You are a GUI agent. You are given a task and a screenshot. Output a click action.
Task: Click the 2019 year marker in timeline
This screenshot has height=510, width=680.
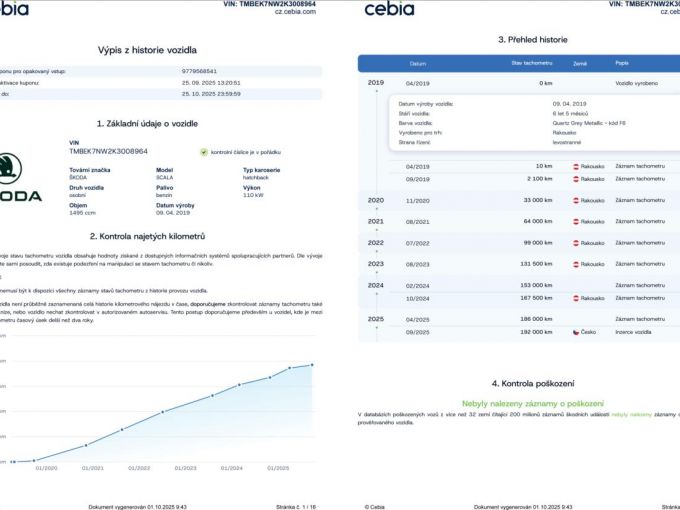point(376,82)
